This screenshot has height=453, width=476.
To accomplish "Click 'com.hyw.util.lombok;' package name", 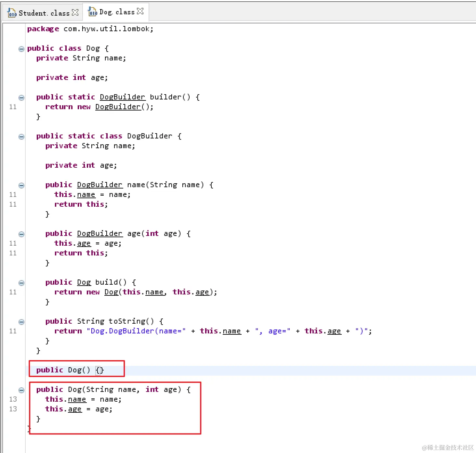I will pyautogui.click(x=109, y=29).
